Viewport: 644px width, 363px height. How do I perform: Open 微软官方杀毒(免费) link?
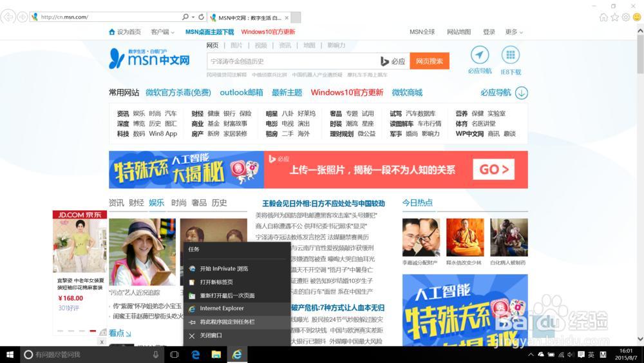point(178,92)
